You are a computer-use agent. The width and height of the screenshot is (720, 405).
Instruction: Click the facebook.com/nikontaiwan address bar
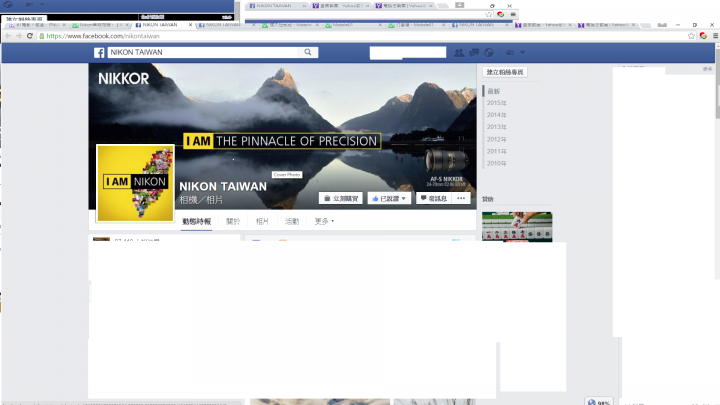coord(363,36)
